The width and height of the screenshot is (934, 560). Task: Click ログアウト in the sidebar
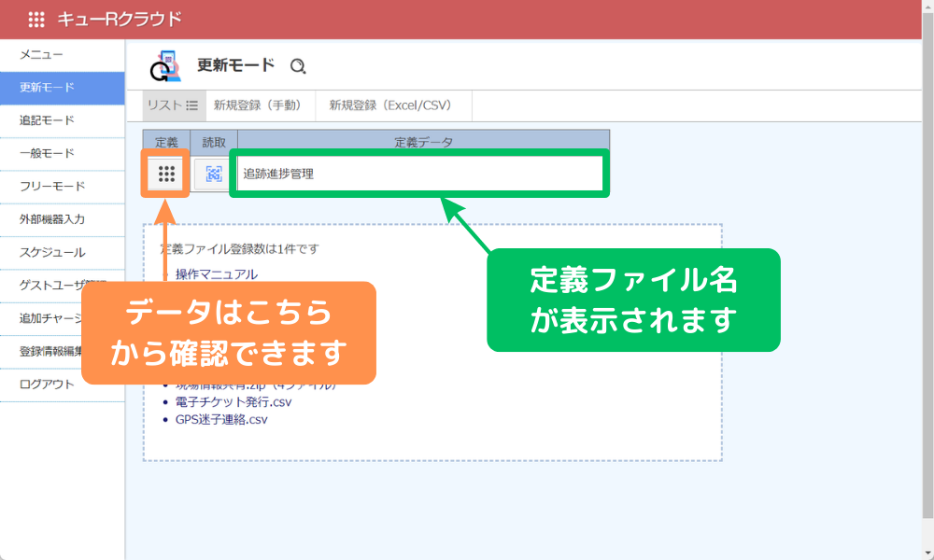click(63, 385)
